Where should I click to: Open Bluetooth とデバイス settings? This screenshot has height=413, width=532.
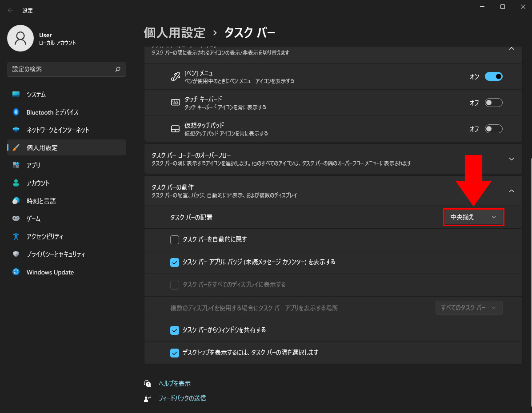[x=67, y=112]
